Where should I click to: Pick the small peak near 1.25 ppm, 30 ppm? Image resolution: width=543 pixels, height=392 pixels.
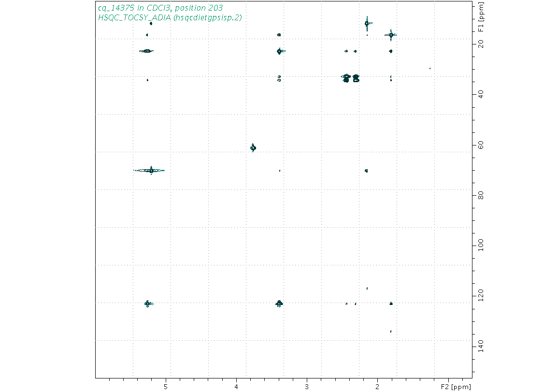[x=430, y=68]
